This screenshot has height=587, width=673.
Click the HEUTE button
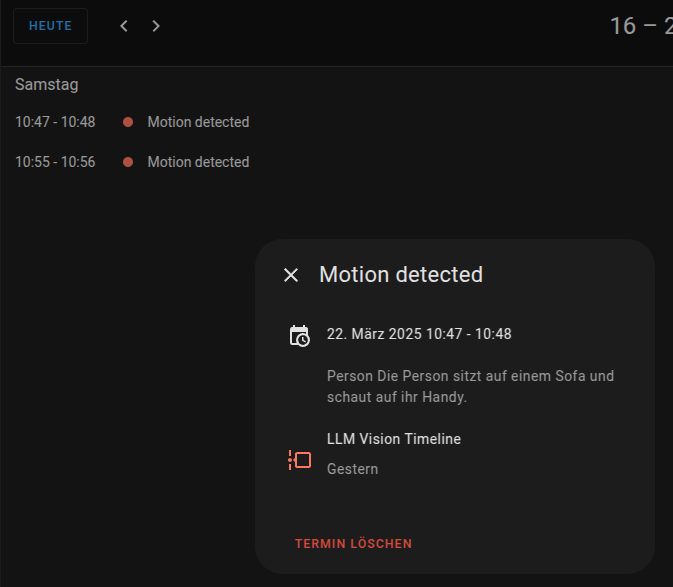click(x=50, y=26)
